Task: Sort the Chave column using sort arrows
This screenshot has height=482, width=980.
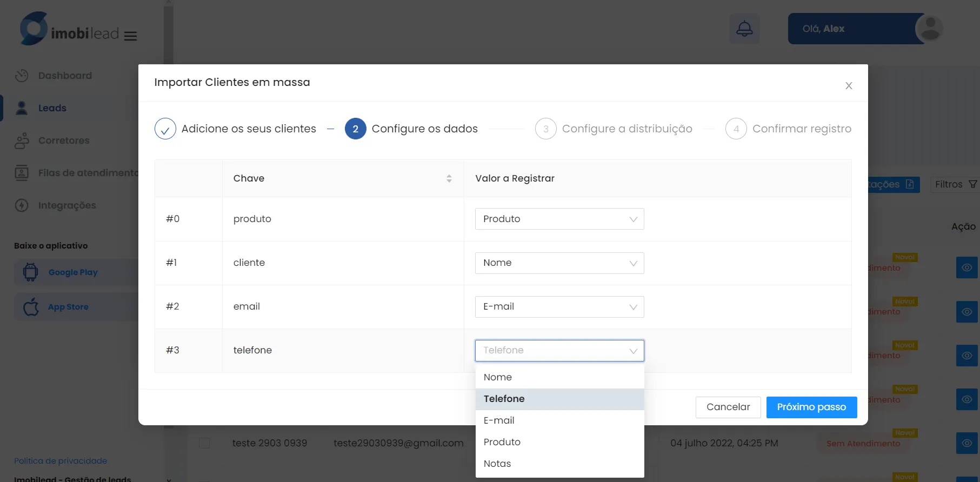Action: pyautogui.click(x=449, y=178)
